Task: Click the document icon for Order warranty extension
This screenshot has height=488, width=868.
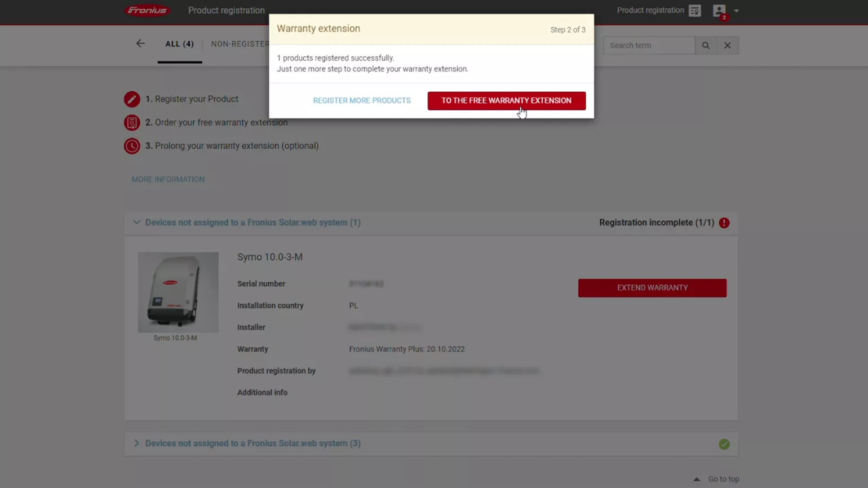Action: pyautogui.click(x=132, y=122)
